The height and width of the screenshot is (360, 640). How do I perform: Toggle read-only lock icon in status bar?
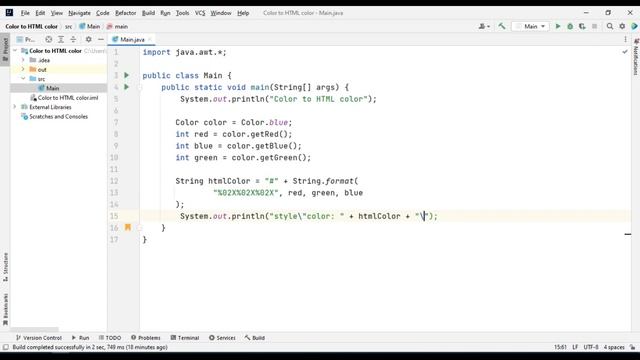click(632, 347)
